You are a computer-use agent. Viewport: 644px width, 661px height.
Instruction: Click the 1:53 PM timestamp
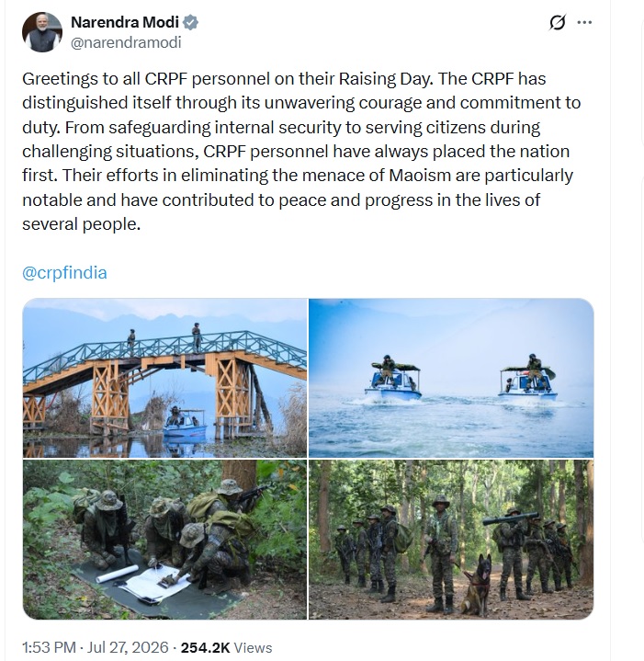(x=49, y=647)
